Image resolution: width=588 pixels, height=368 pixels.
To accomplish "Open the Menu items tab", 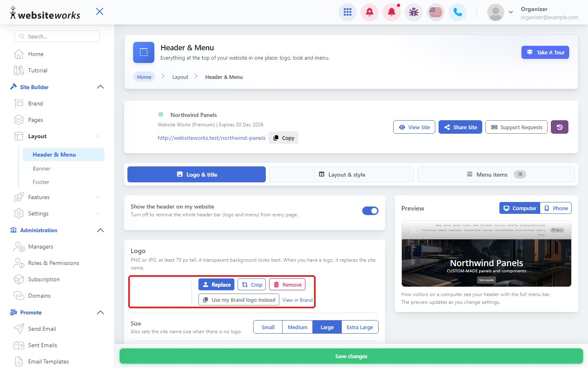I will [496, 175].
